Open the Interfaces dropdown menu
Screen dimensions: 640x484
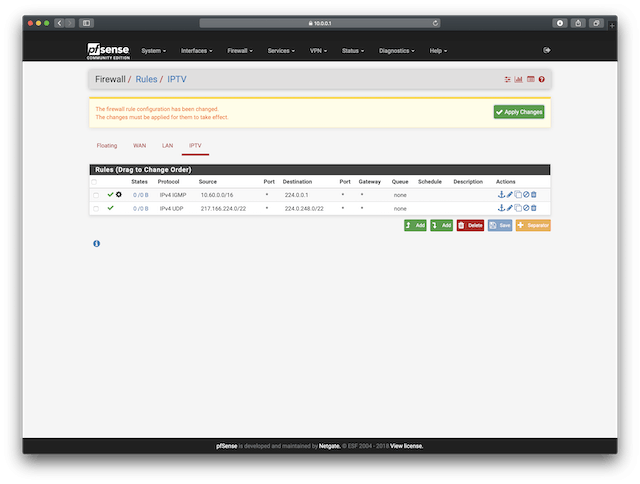click(197, 51)
